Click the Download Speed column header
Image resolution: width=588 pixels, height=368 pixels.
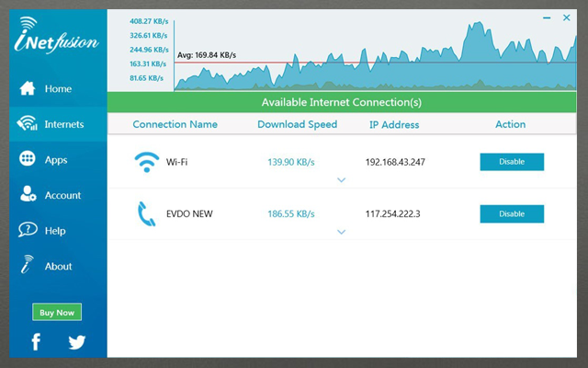(297, 124)
